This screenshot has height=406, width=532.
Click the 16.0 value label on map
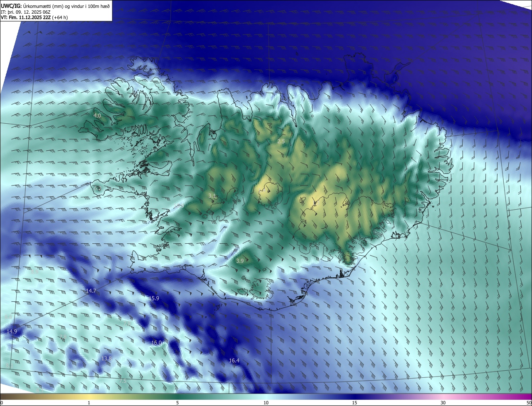(x=156, y=342)
